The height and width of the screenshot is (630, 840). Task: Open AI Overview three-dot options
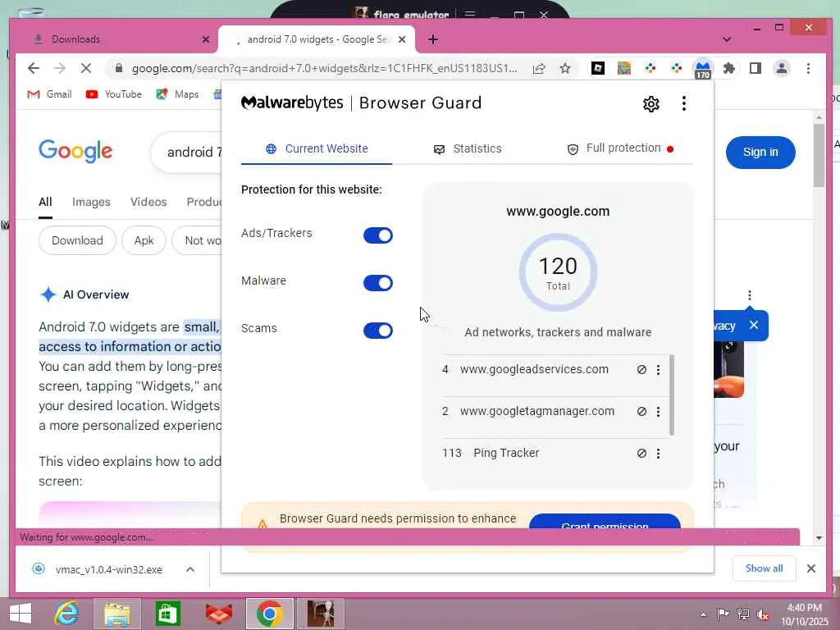pos(750,295)
